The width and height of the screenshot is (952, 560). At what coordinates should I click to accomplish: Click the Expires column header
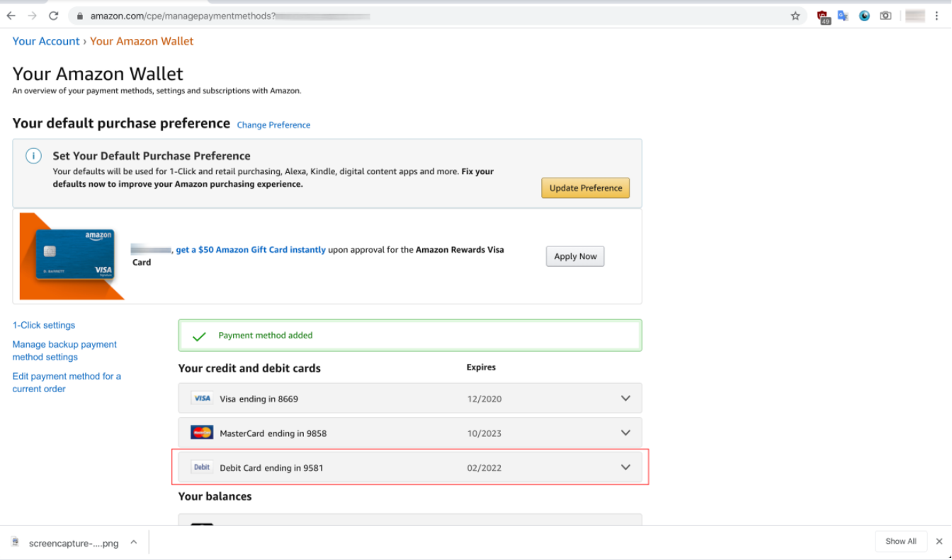coord(481,367)
